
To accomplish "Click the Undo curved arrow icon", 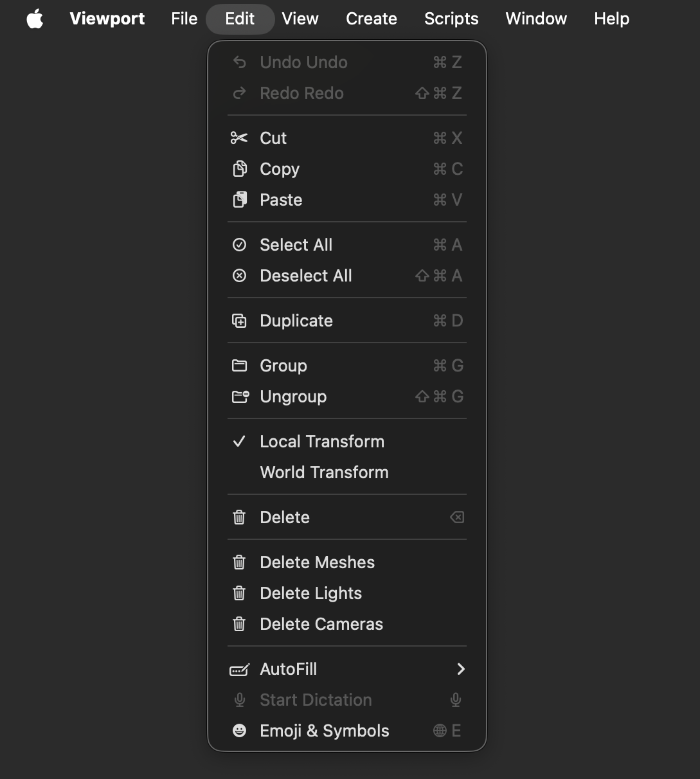I will [x=239, y=62].
